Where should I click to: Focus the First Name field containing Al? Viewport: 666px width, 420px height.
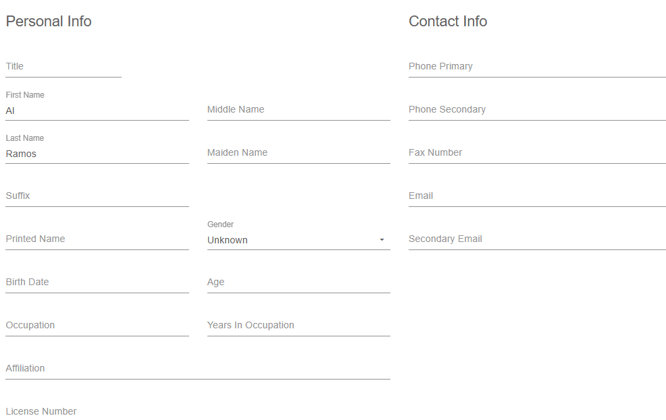coord(97,111)
